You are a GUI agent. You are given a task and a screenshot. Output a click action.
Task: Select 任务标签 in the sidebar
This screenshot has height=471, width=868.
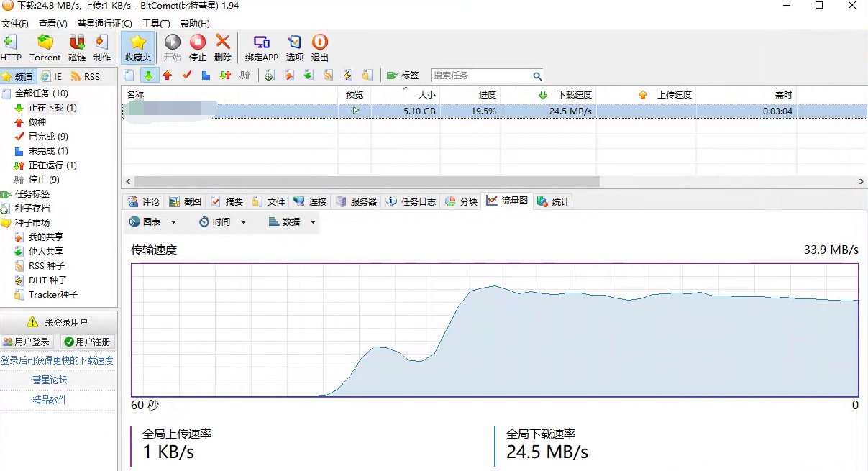[x=32, y=194]
